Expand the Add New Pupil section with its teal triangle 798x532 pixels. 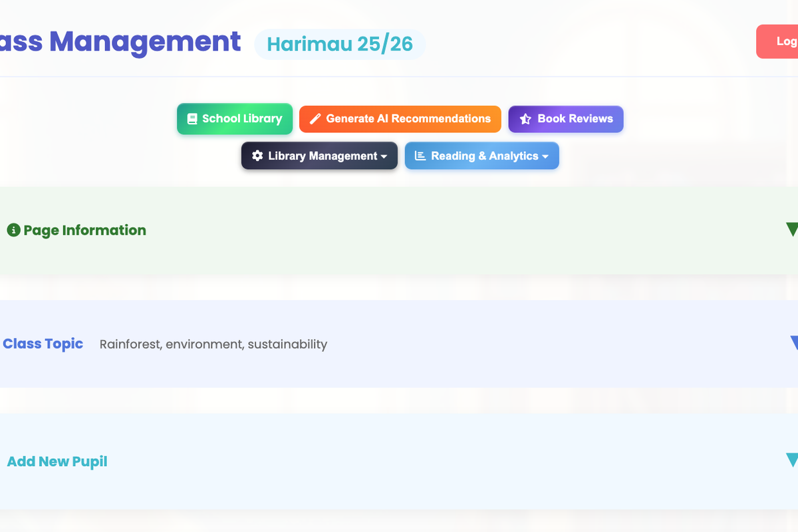[x=792, y=460]
